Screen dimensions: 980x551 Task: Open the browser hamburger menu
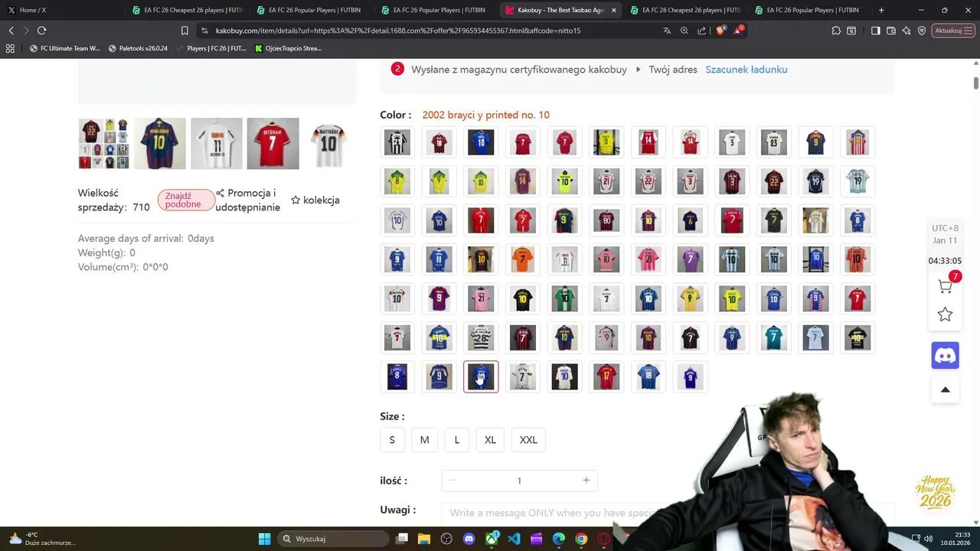[x=969, y=31]
